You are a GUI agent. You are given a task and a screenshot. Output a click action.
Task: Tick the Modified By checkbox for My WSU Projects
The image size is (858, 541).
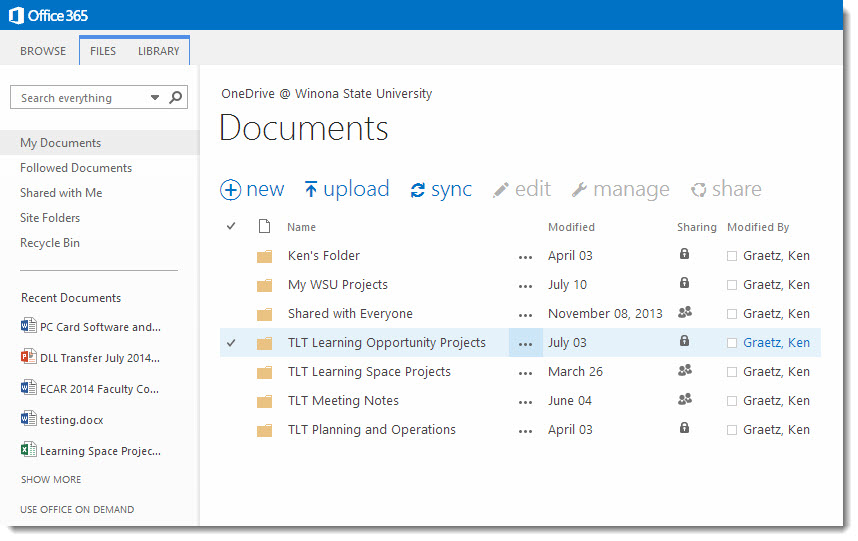(732, 285)
